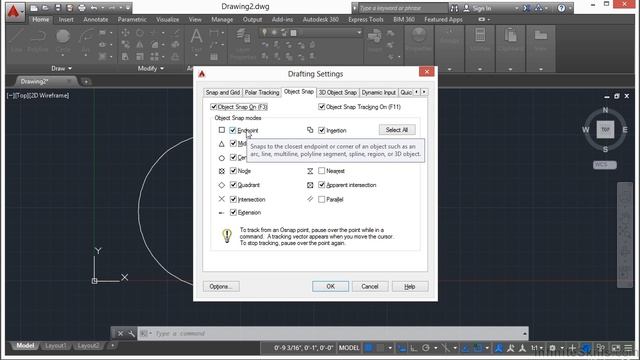Open Layer Properties in the ribbon
The image size is (640, 360).
(x=243, y=43)
